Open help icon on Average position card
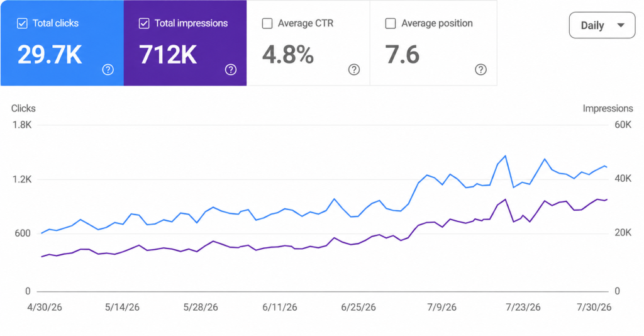Viewport: 644px width, 336px height. (x=480, y=69)
